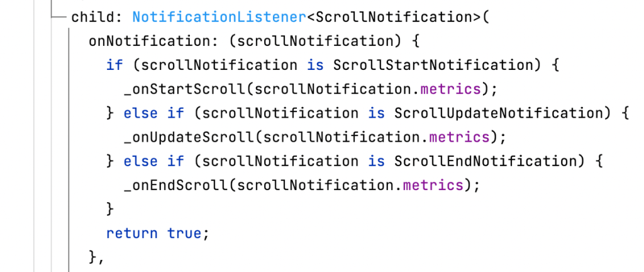Click the true literal
644x272 pixels.
(x=184, y=234)
